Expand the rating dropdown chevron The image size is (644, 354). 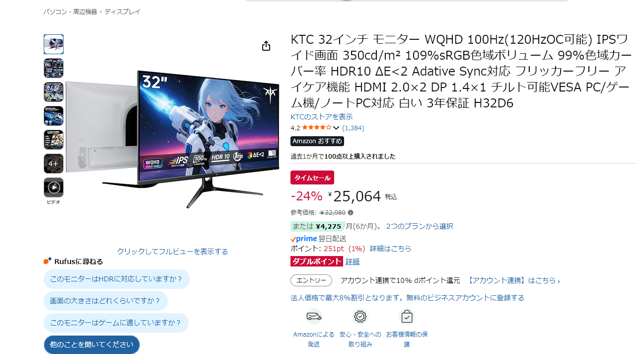point(336,128)
